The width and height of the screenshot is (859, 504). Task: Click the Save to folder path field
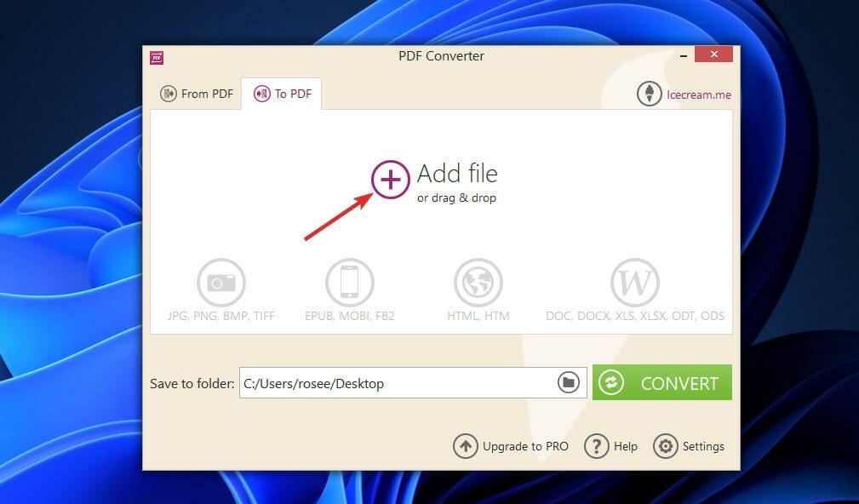click(383, 382)
